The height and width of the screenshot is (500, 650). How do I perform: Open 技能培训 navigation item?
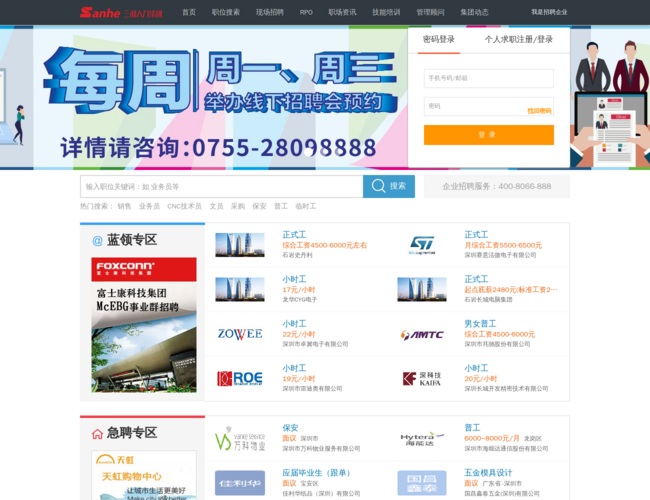coord(386,12)
